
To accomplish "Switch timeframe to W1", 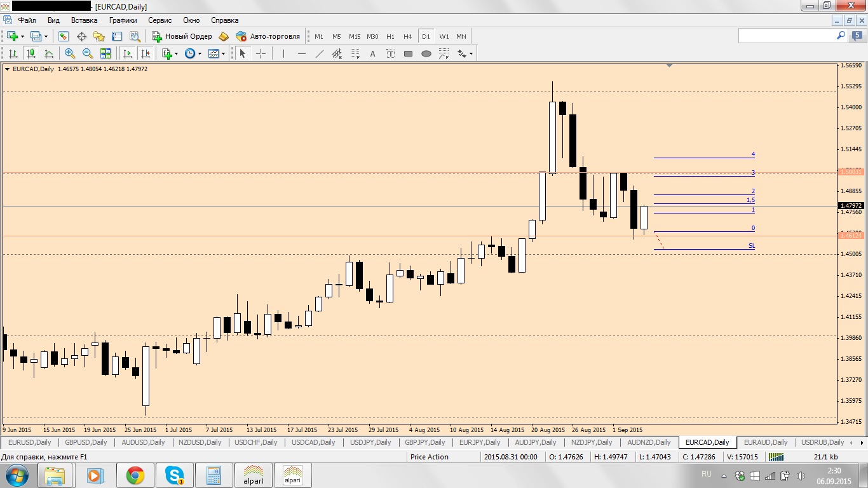I will click(444, 36).
